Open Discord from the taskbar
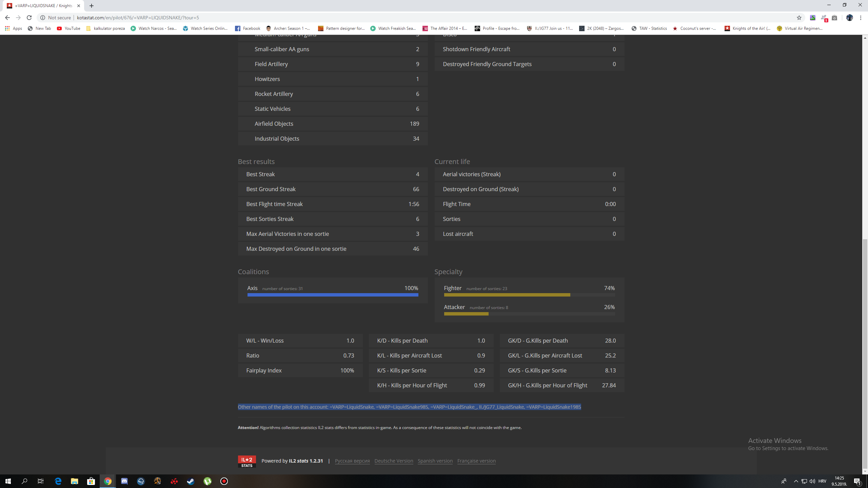The height and width of the screenshot is (488, 868). (x=124, y=481)
